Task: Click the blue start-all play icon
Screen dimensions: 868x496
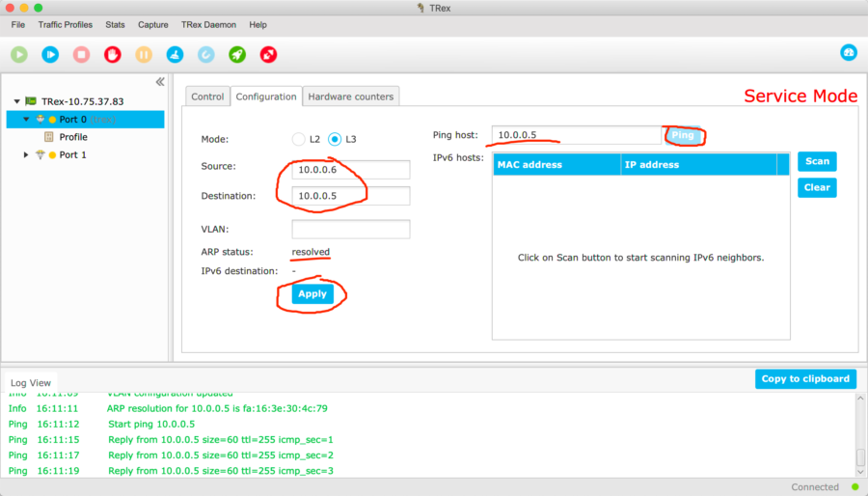Action: (x=50, y=54)
